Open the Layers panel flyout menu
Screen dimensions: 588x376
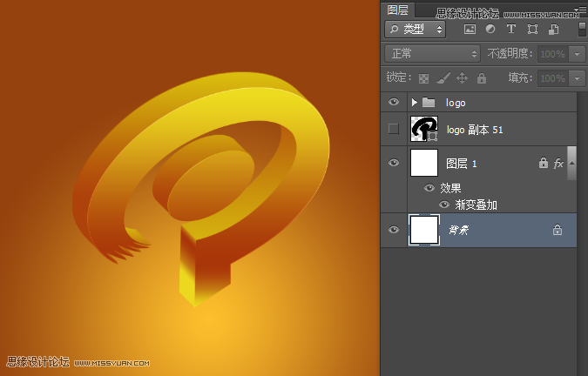pyautogui.click(x=581, y=10)
